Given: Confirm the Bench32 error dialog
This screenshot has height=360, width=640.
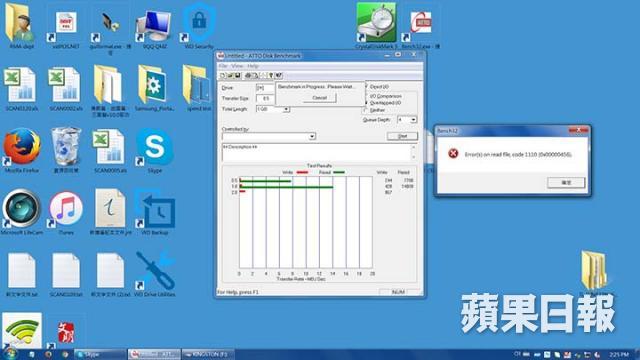Looking at the screenshot, I should pos(566,182).
